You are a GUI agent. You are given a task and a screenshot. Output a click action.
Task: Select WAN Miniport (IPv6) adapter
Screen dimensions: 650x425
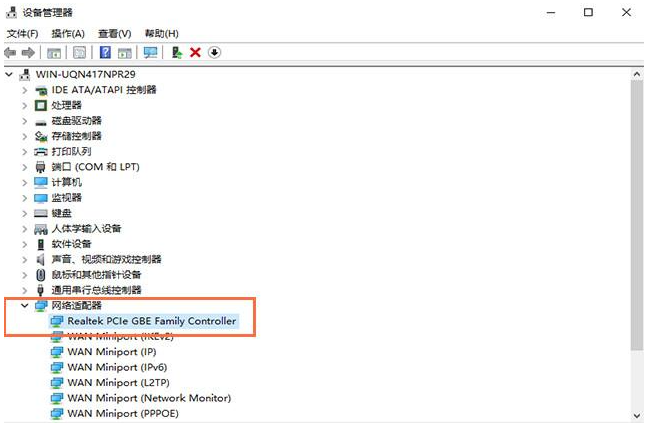coord(117,367)
